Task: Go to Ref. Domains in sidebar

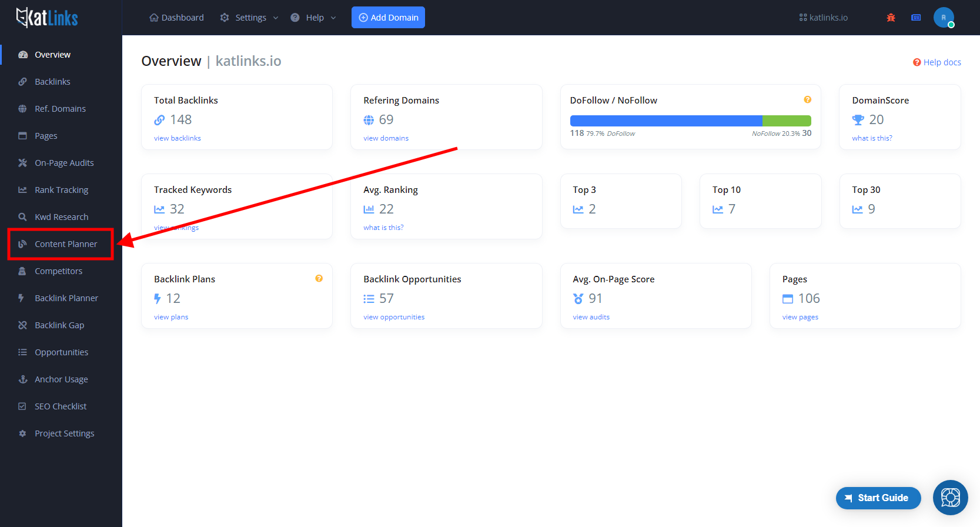Action: 61,109
